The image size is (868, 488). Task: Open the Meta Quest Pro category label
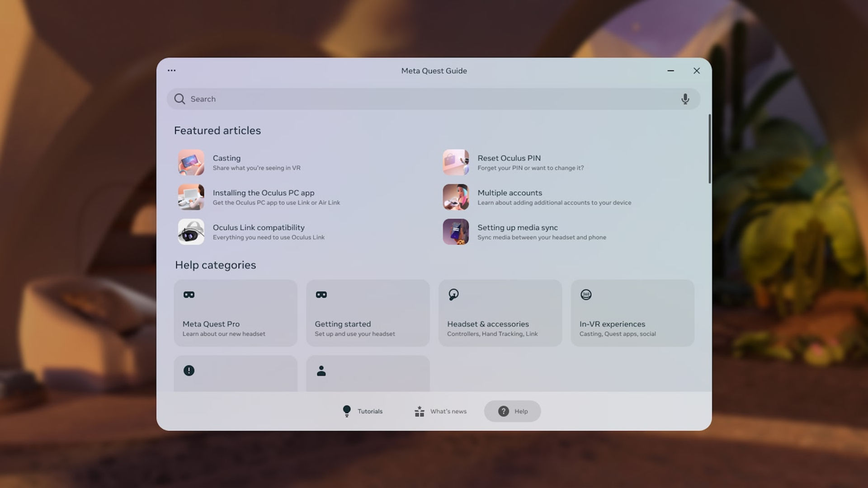tap(211, 324)
